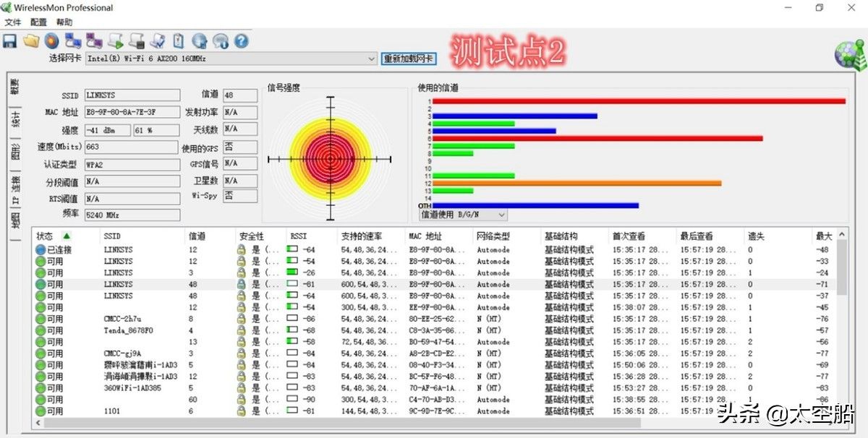Viewport: 868px width, 438px height.
Task: Click the 重新加载网卡 button
Action: point(409,59)
